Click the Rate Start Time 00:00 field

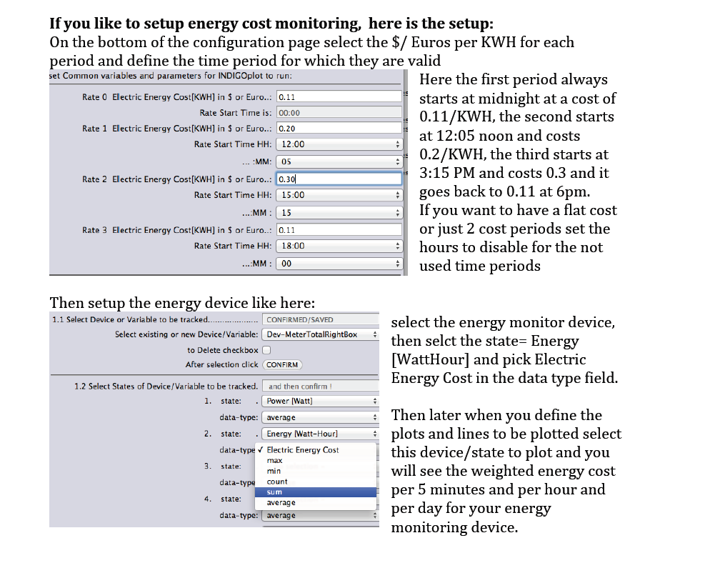click(339, 112)
